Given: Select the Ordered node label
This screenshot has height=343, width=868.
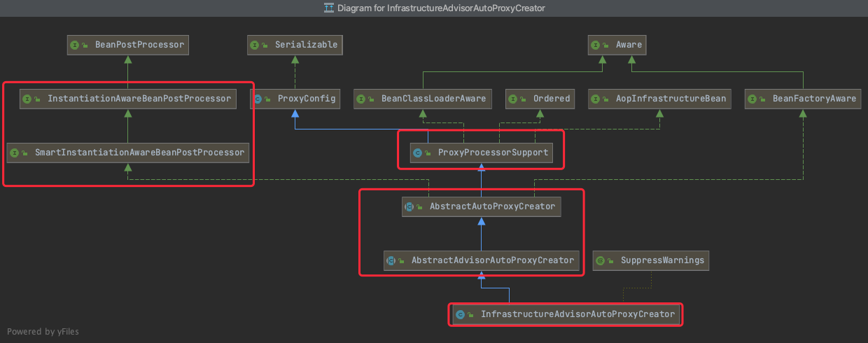Looking at the screenshot, I should [552, 99].
